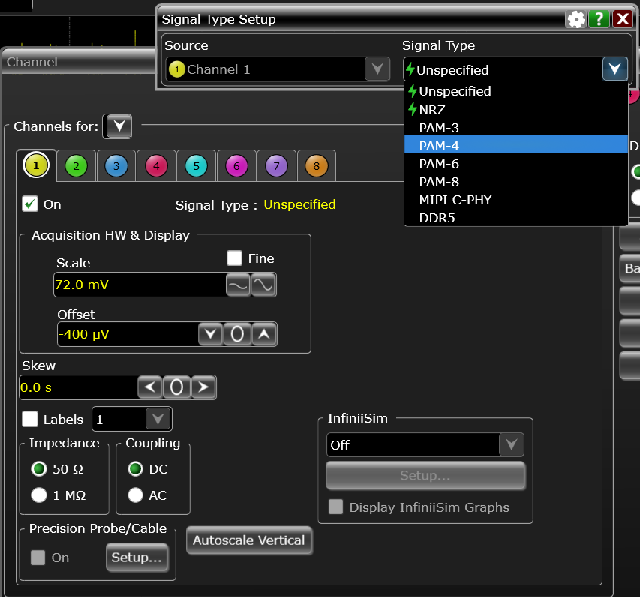Image resolution: width=640 pixels, height=597 pixels.
Task: Toggle channel On checkbox
Action: click(x=30, y=204)
